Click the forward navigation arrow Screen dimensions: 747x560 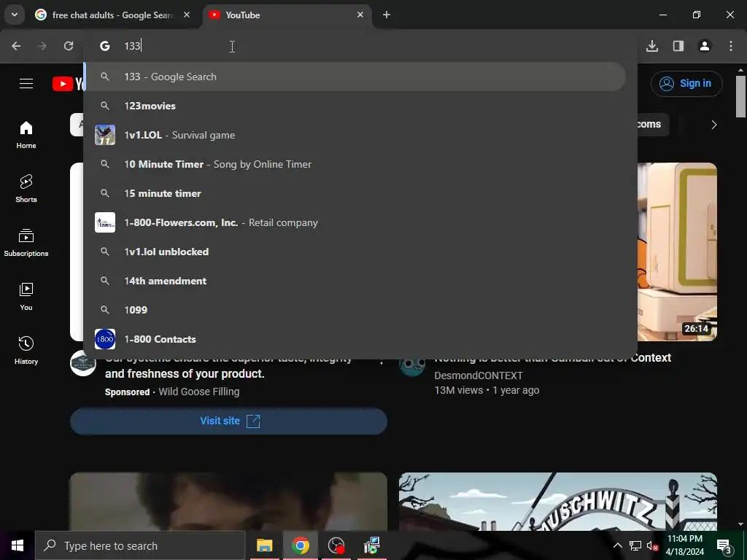tap(42, 46)
